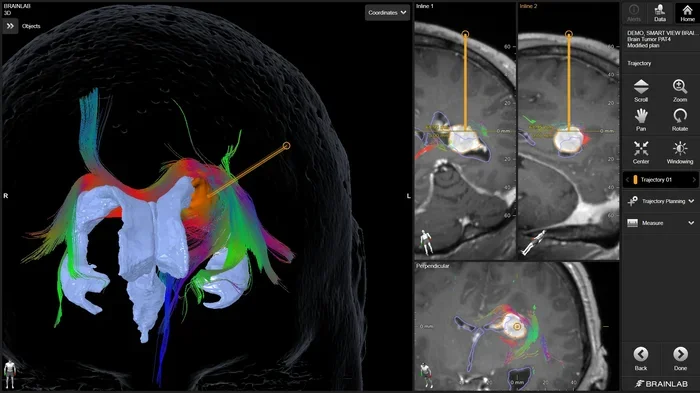Click the body orientation figure in 3D view

click(x=9, y=374)
